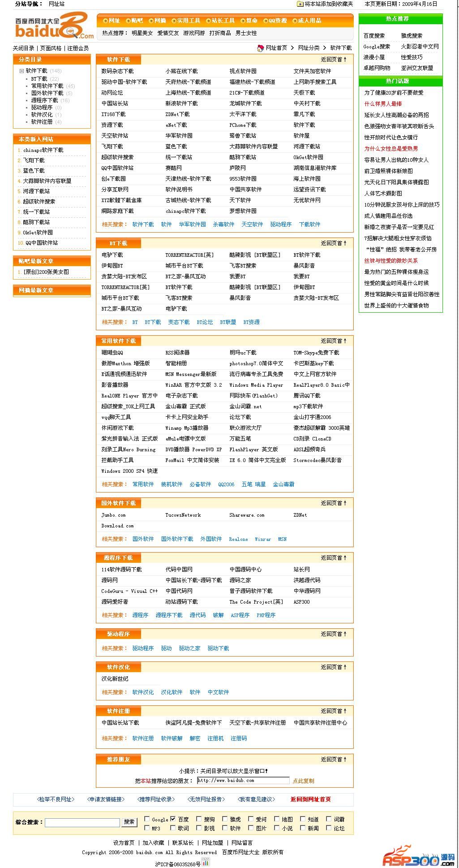Collapse the 软件下载 tree node
Image resolution: width=459 pixels, height=868 pixels.
21,71
